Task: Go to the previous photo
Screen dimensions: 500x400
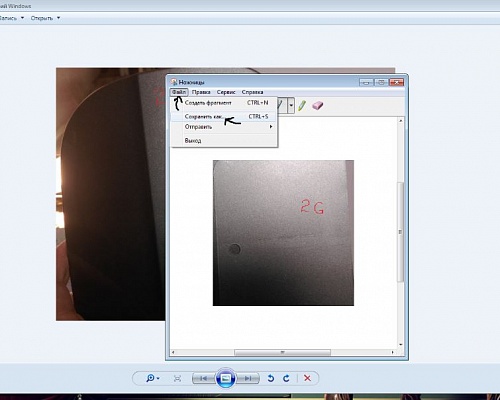Action: (204, 378)
